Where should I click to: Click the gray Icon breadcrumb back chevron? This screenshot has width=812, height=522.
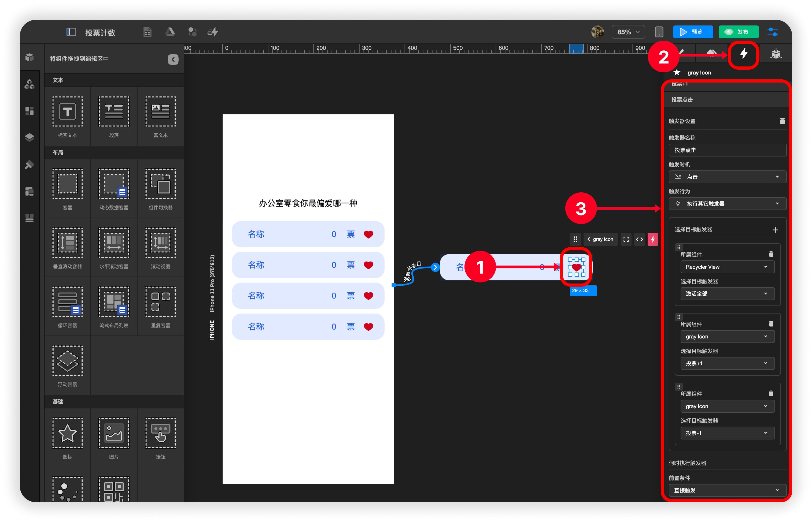(589, 239)
